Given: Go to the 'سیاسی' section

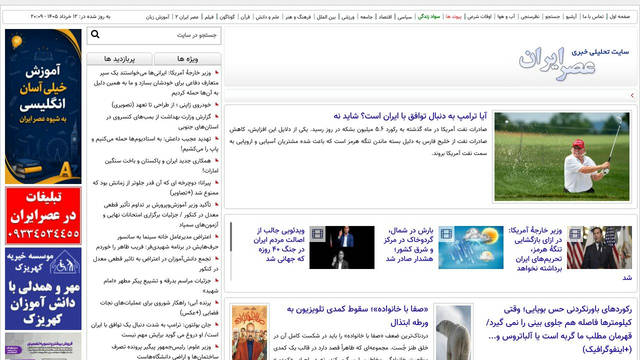Looking at the screenshot, I should [x=404, y=17].
